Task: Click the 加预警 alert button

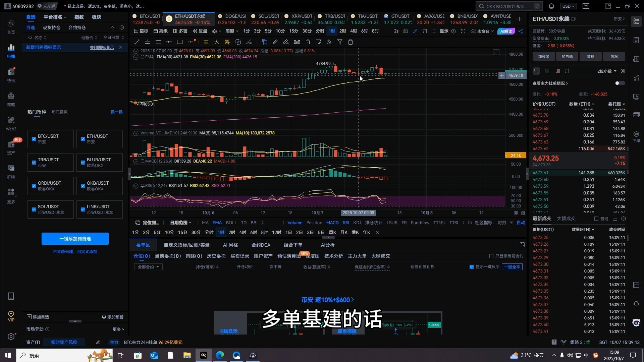Action: (x=543, y=56)
